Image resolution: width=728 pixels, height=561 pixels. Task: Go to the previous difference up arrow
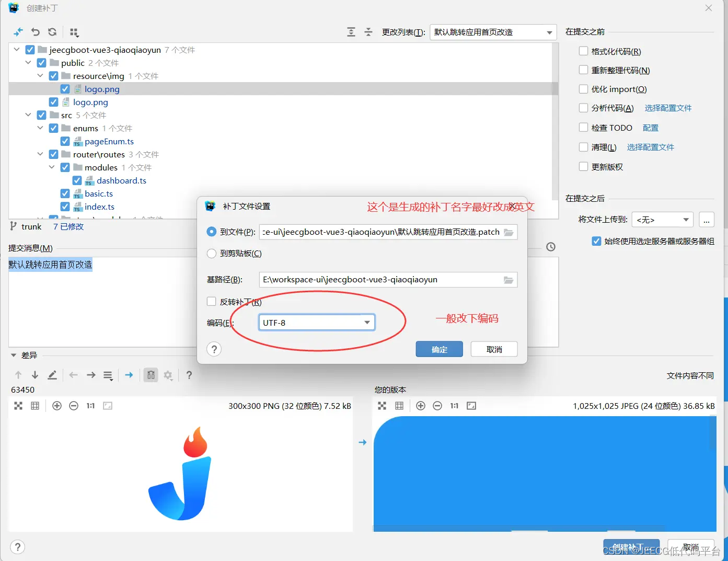pyautogui.click(x=18, y=375)
